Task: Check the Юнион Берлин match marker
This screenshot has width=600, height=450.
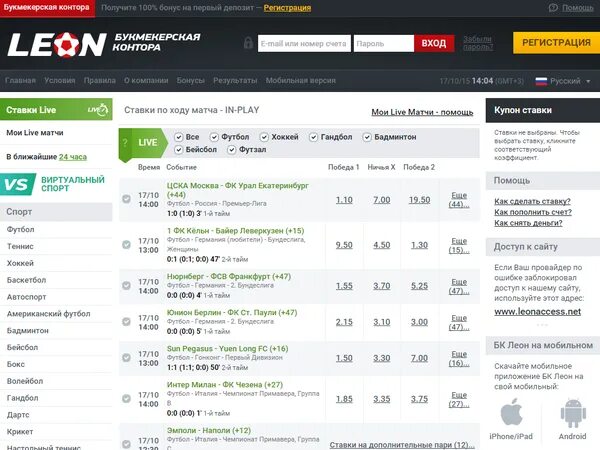Action: tap(126, 321)
